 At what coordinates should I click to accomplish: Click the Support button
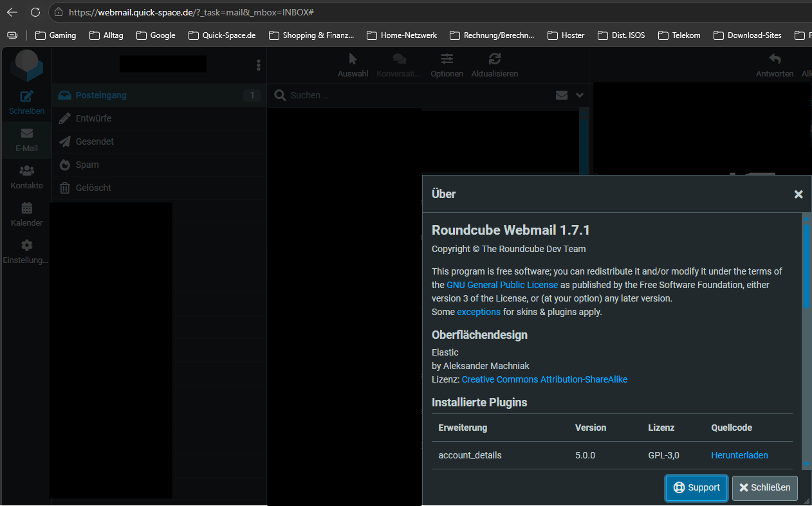tap(697, 488)
